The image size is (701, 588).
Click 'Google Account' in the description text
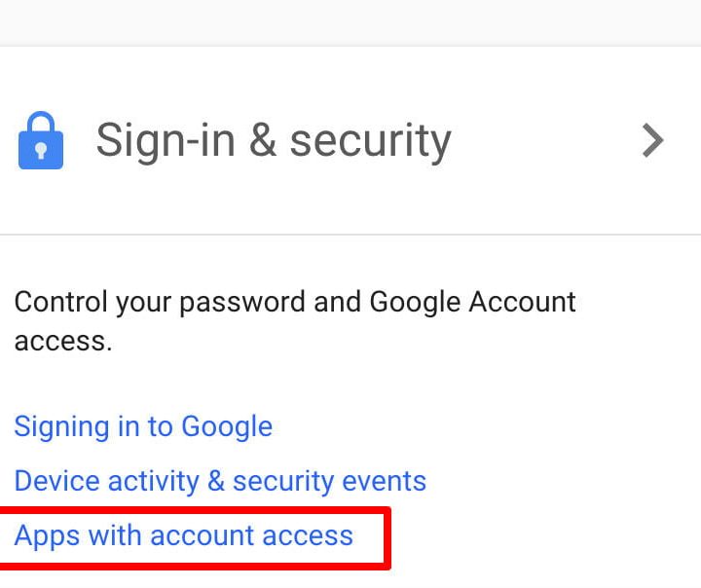[x=473, y=302]
